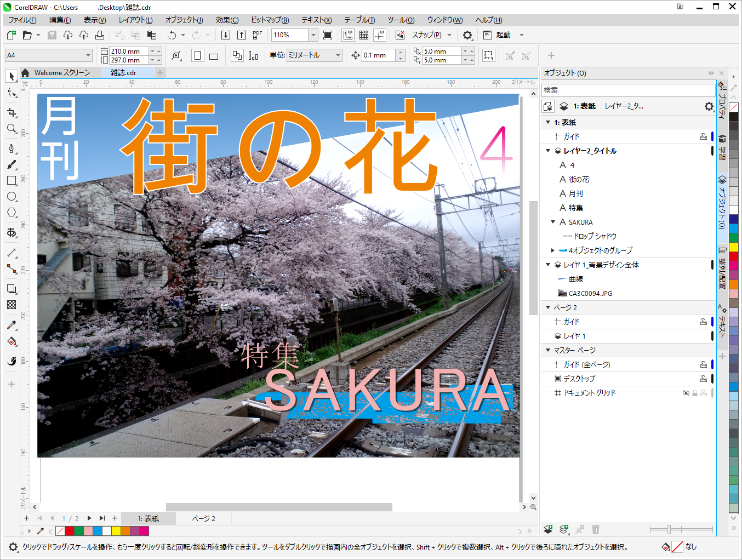Toggle show grid button in toolbar
This screenshot has height=560, width=742.
point(363,35)
